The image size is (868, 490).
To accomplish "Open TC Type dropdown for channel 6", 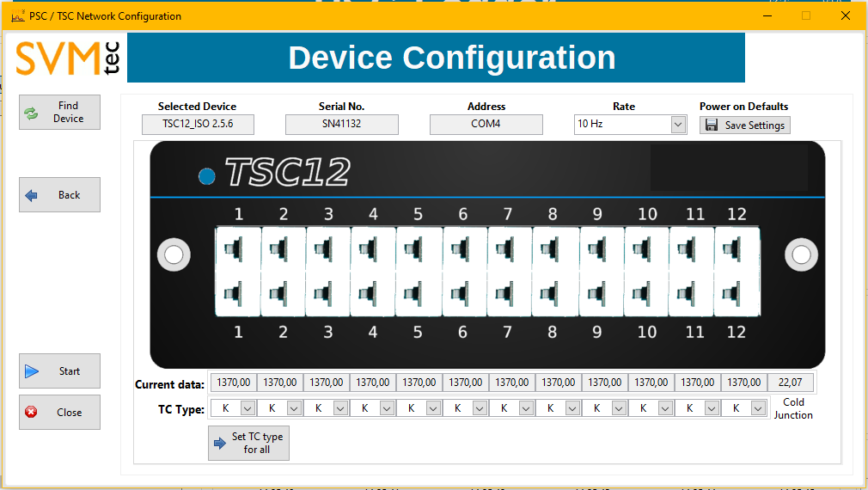I will (480, 408).
